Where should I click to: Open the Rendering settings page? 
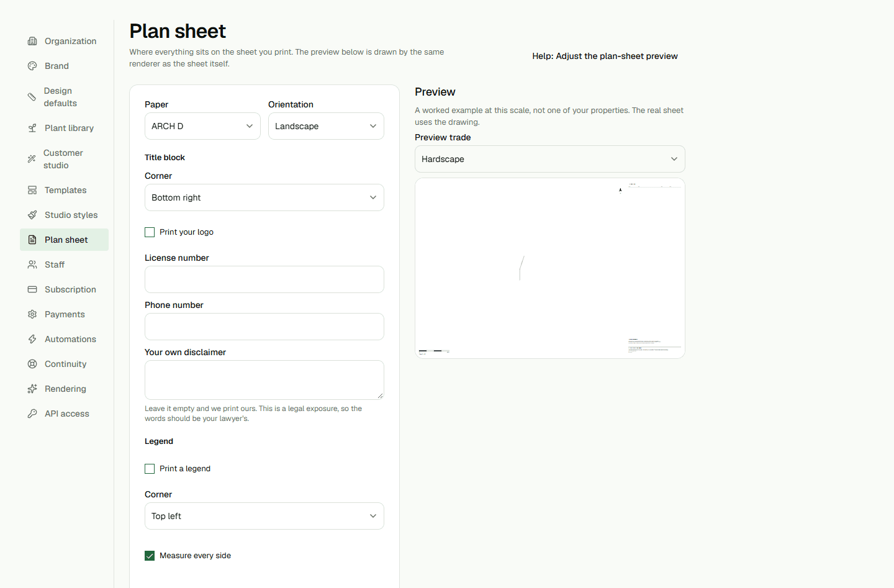(x=64, y=389)
